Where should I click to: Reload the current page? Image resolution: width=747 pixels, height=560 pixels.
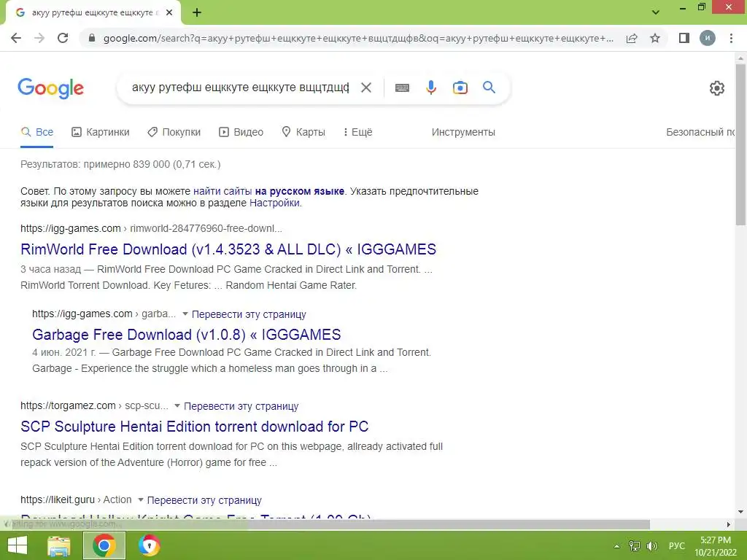click(63, 38)
